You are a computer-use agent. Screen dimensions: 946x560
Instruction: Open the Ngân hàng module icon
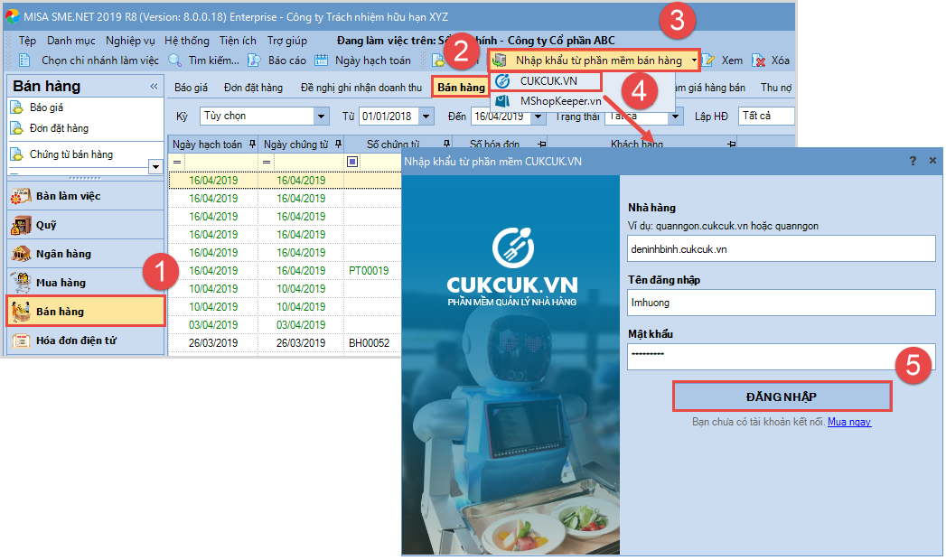coord(21,254)
